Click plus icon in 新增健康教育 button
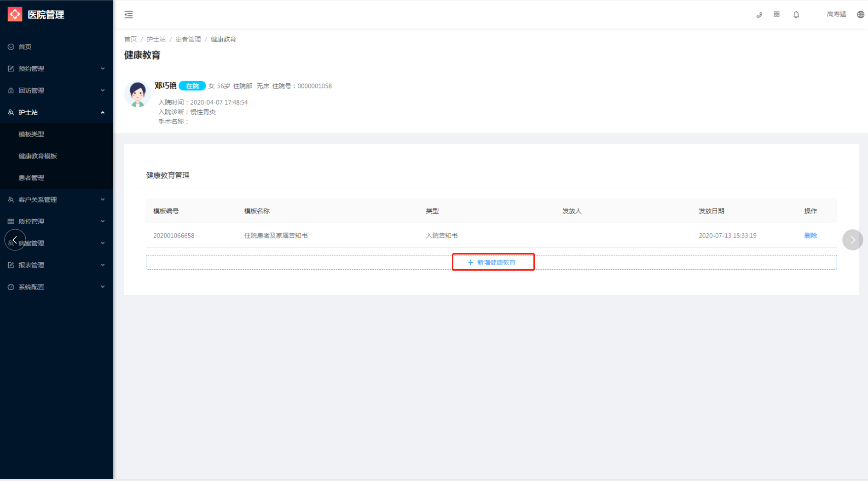The width and height of the screenshot is (868, 481). coord(470,262)
